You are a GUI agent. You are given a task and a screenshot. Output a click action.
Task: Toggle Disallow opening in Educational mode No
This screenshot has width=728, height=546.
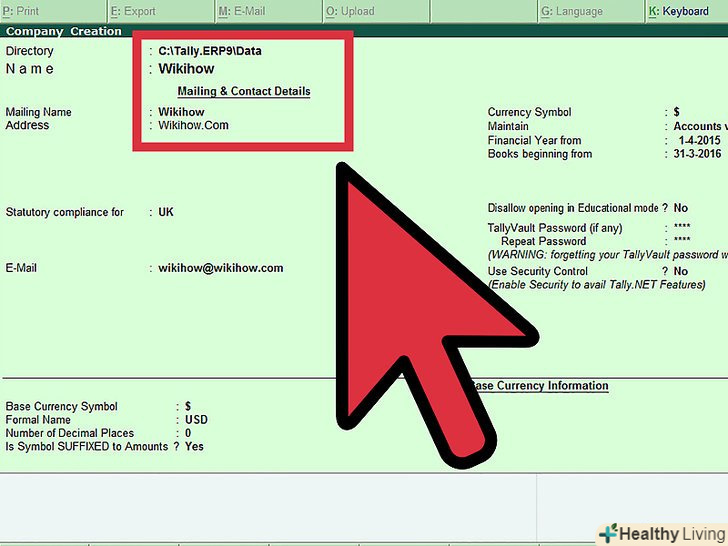[x=681, y=208]
